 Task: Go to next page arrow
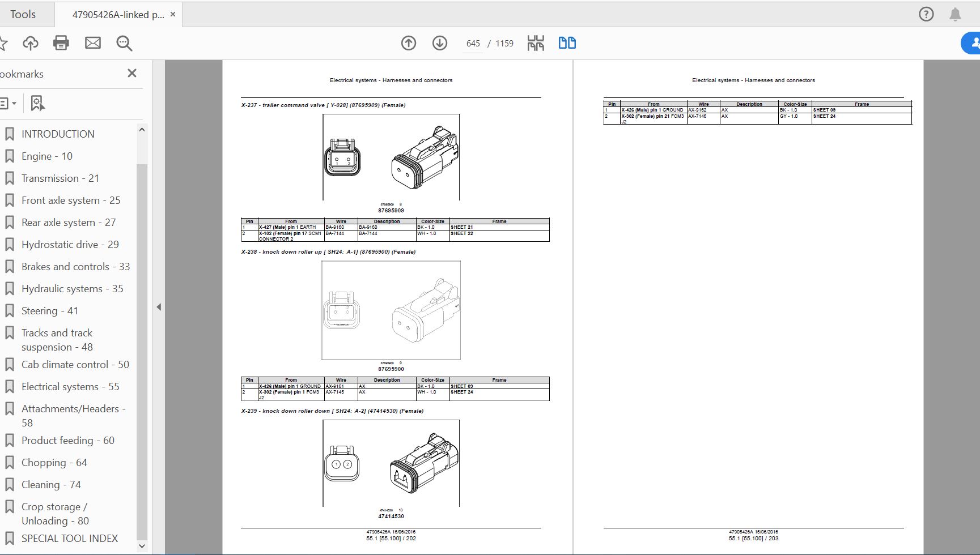[440, 43]
